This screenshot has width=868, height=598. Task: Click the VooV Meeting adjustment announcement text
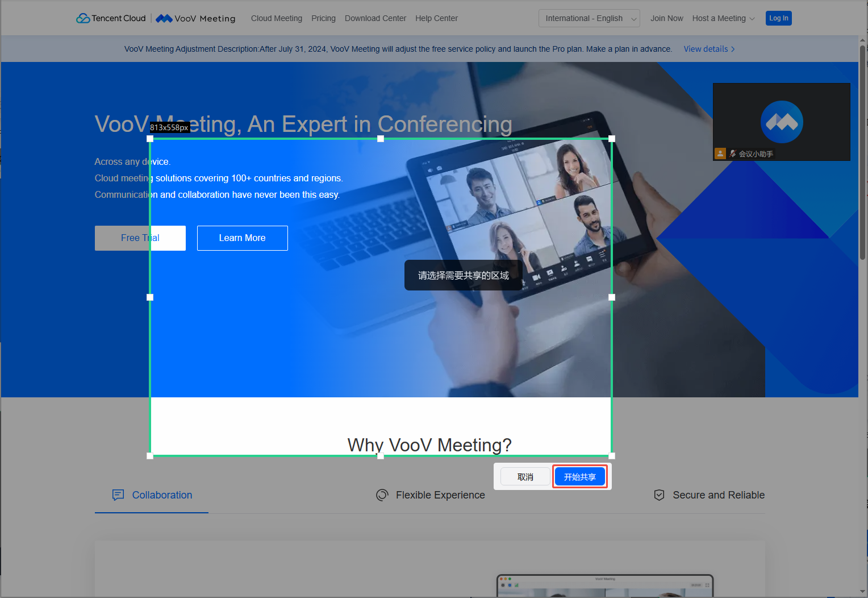pyautogui.click(x=398, y=49)
